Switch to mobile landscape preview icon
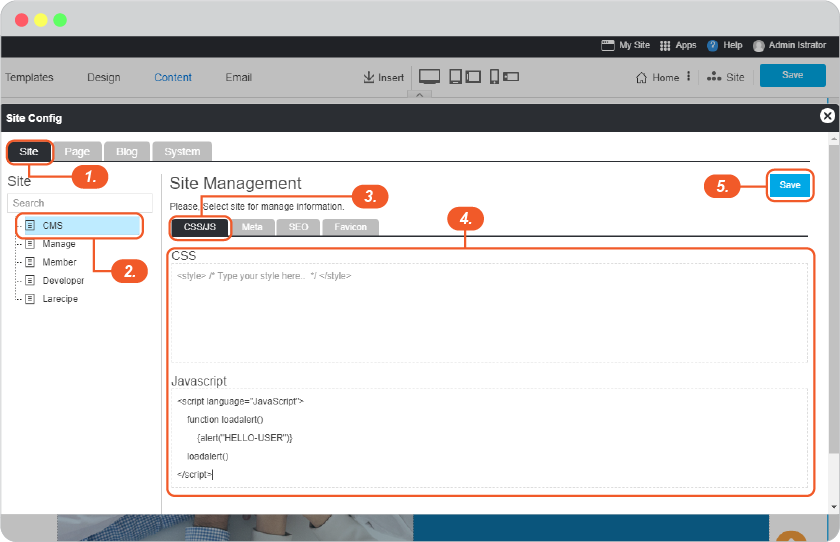Viewport: 840px width, 542px height. [511, 77]
